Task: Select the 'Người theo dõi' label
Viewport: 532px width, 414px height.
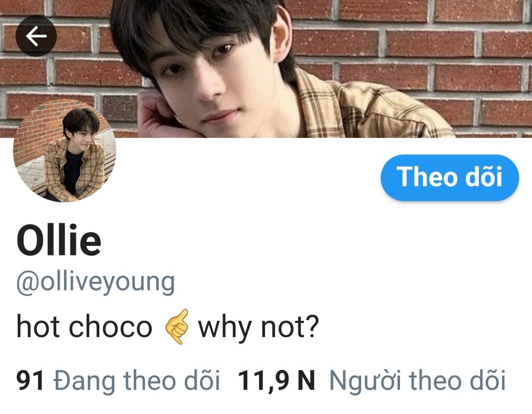Action: pos(418,380)
